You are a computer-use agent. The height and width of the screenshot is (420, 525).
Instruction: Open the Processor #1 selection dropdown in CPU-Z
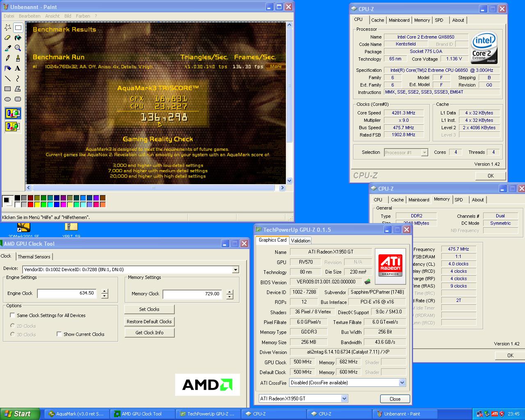tap(425, 153)
